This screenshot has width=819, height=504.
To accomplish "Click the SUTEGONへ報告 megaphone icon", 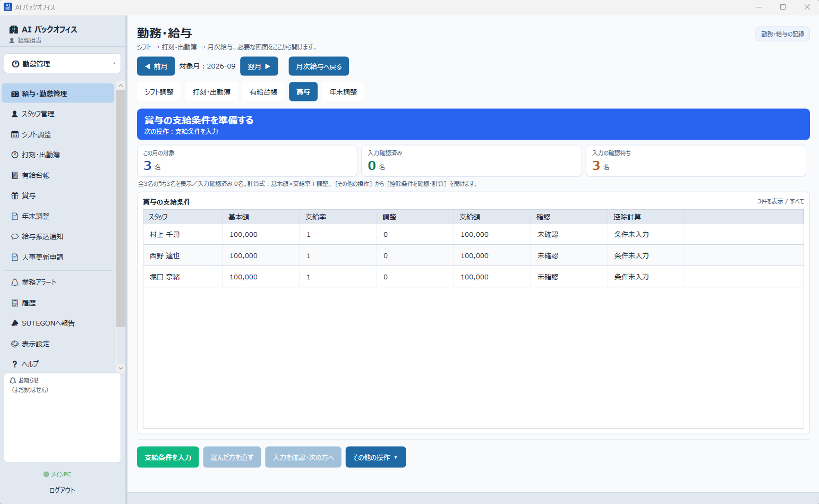I will pyautogui.click(x=15, y=323).
